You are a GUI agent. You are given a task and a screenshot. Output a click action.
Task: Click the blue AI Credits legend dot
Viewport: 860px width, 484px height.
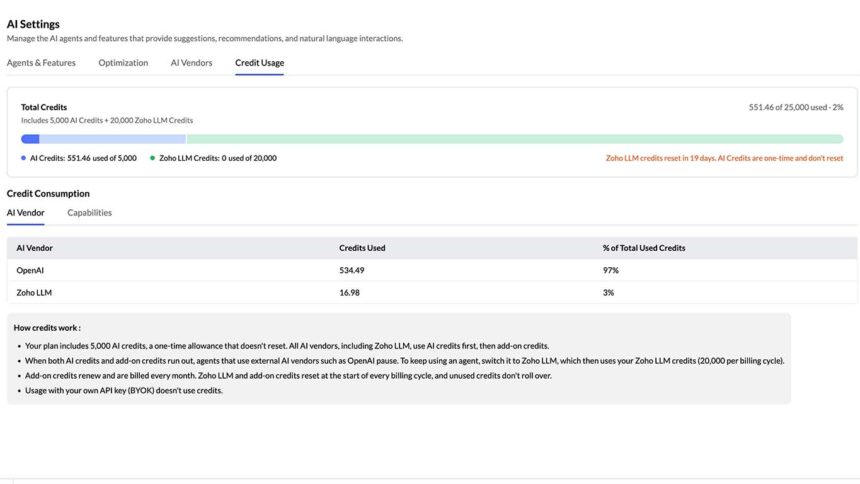[24, 158]
